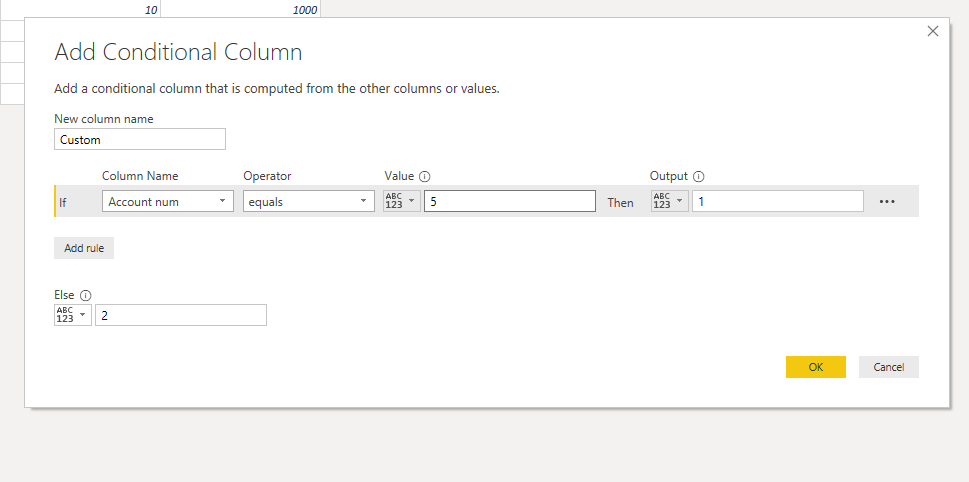Screen dimensions: 969x482
Task: Click the info icon next to Output
Action: click(x=698, y=176)
